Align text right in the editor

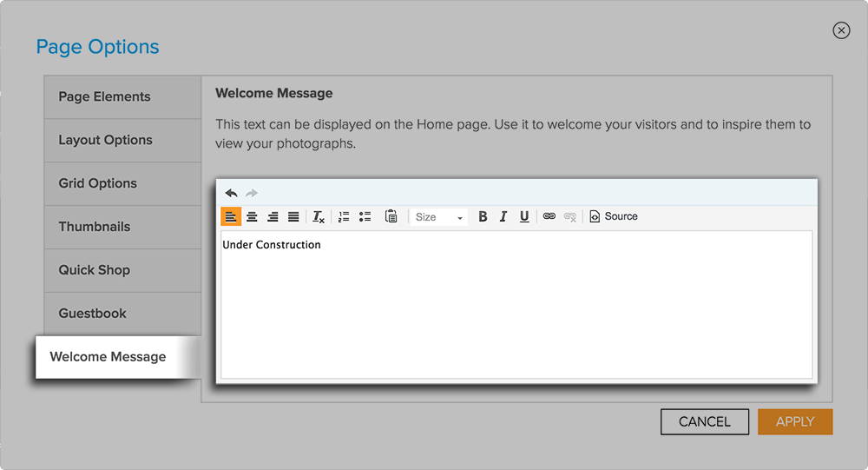[x=273, y=216]
